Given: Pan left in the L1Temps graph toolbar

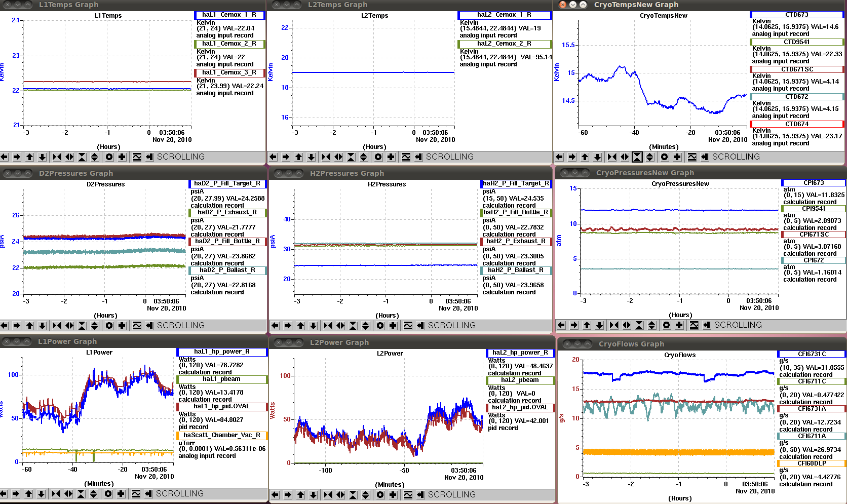Looking at the screenshot, I should click(x=5, y=157).
